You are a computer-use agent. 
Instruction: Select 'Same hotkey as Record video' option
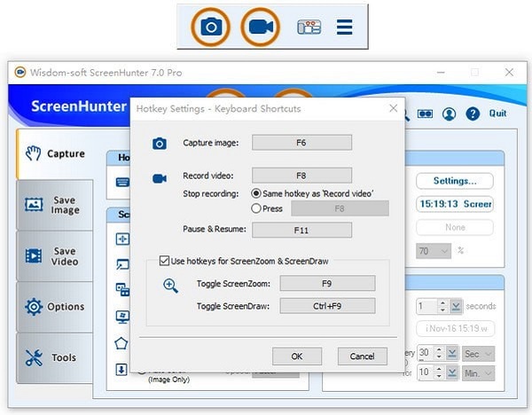point(257,192)
